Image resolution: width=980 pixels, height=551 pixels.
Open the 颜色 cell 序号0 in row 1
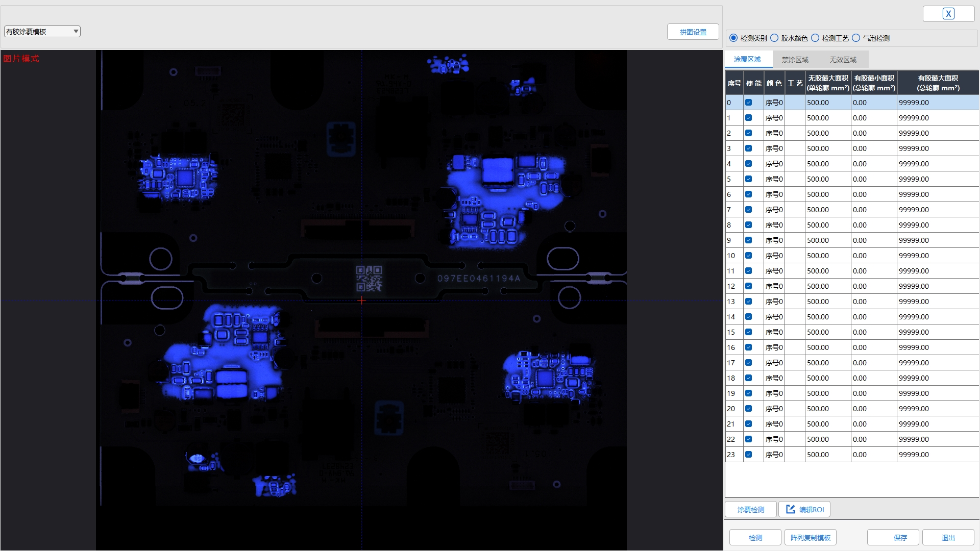point(774,118)
